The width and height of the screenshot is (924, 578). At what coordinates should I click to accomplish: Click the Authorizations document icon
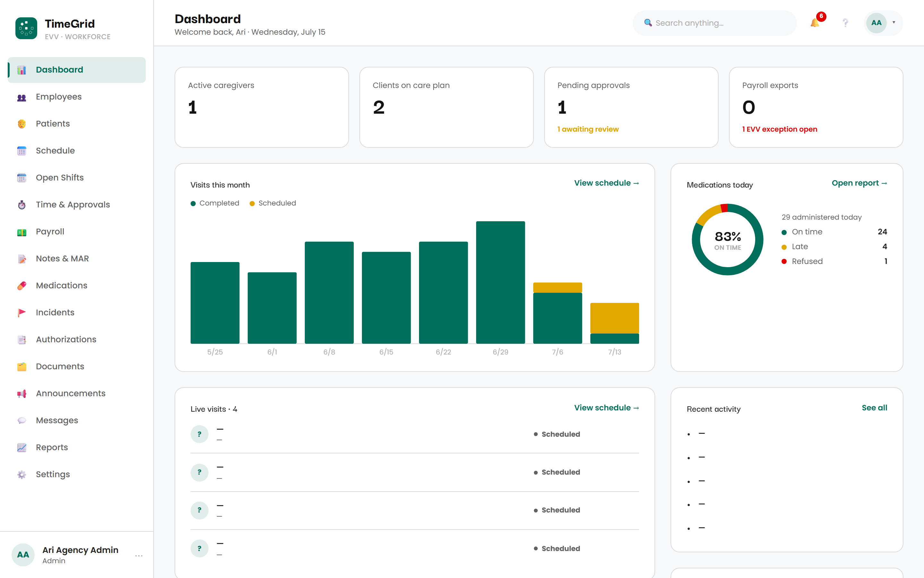[x=22, y=340]
